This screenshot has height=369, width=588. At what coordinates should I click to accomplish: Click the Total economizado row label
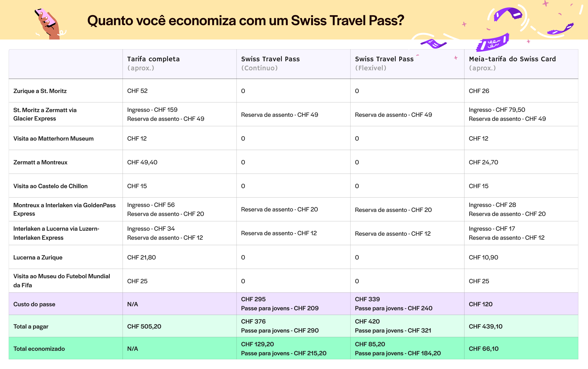click(x=39, y=349)
